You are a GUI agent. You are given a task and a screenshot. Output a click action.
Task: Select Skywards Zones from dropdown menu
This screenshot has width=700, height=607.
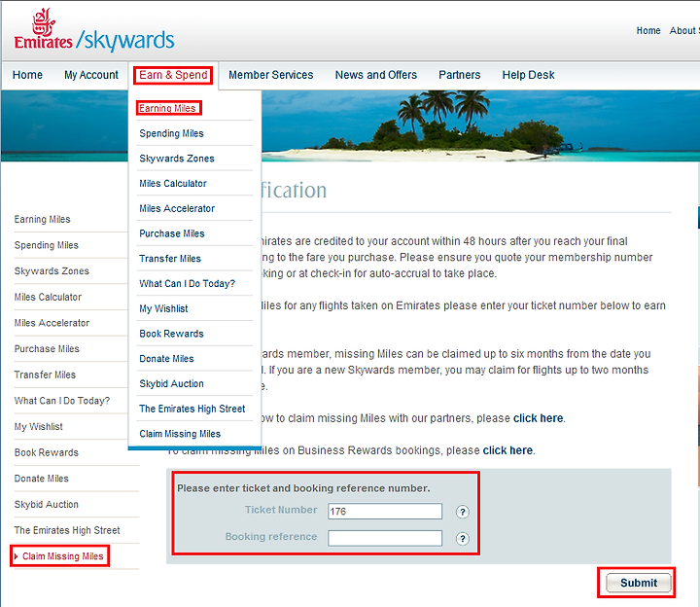coord(177,159)
